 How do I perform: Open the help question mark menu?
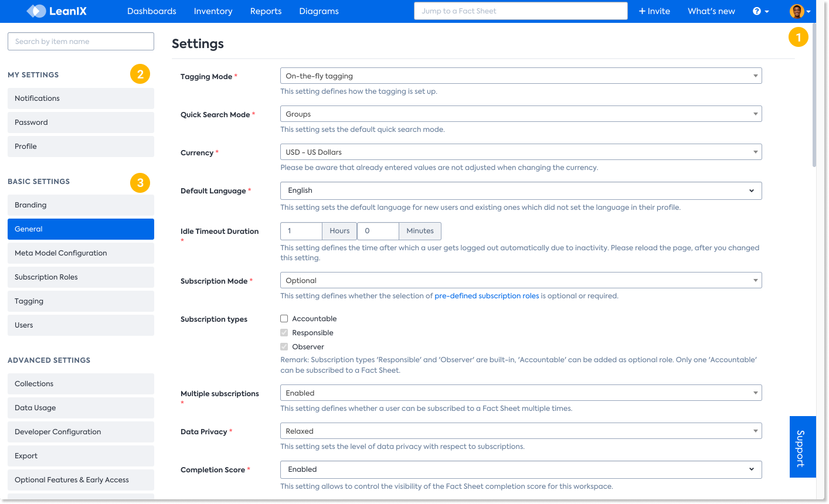(x=760, y=11)
